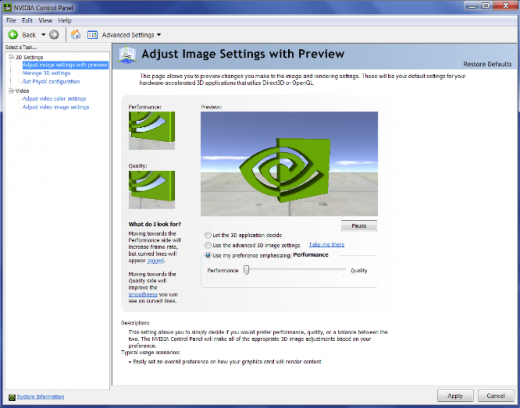Open Adjust video image settings task
Screen dimensions: 520x408
click(56, 107)
